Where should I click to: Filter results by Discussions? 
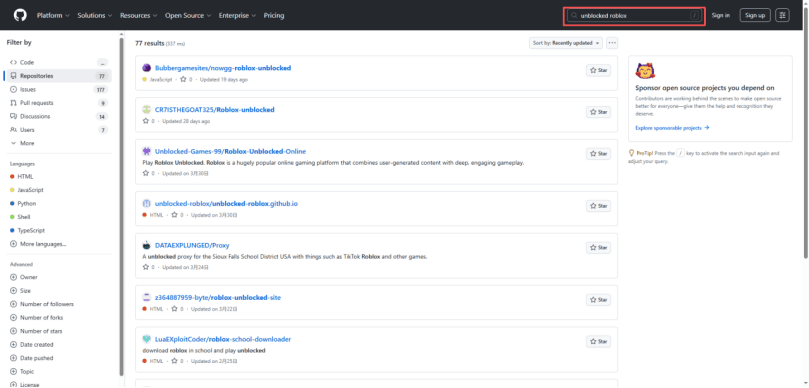click(x=58, y=117)
